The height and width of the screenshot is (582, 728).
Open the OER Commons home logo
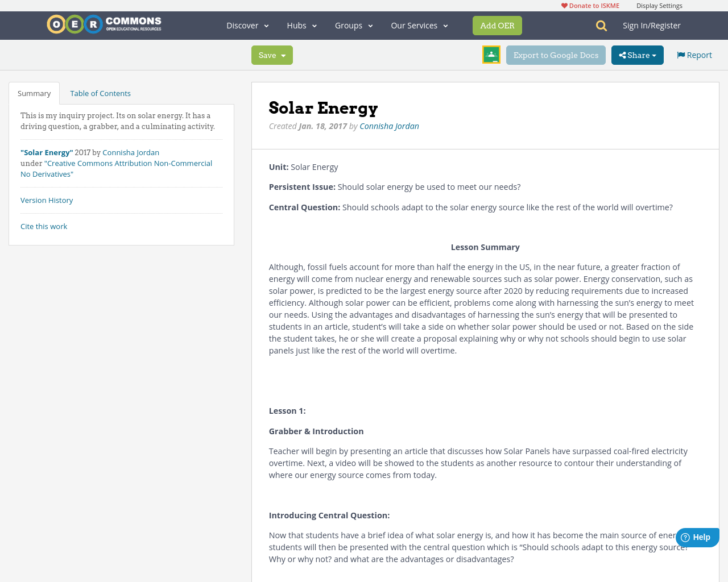104,24
